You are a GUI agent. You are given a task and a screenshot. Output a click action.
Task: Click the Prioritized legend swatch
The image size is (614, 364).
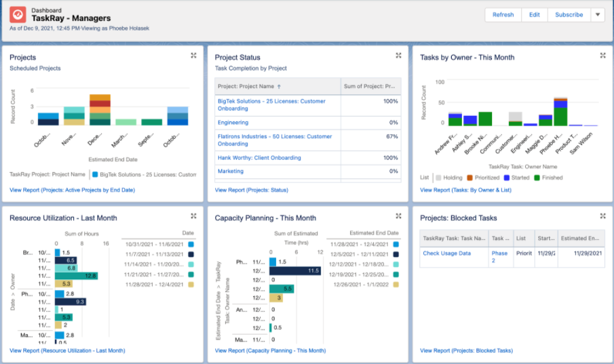click(470, 178)
